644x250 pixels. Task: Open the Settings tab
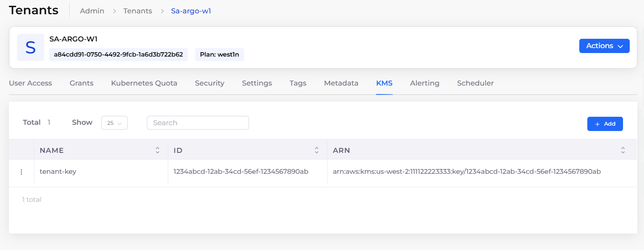click(x=257, y=83)
